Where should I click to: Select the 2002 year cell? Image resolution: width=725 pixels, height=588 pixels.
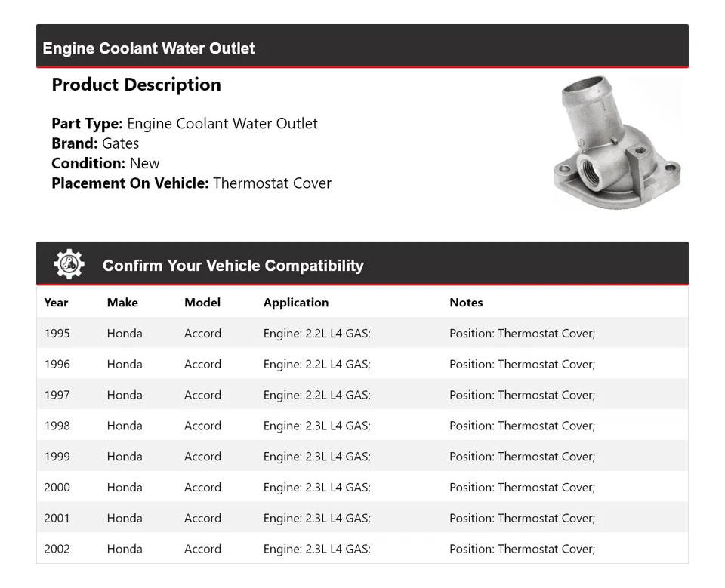click(57, 549)
